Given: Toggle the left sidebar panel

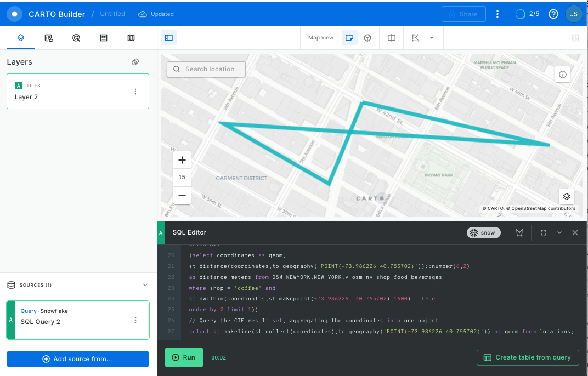Looking at the screenshot, I should click(x=169, y=38).
